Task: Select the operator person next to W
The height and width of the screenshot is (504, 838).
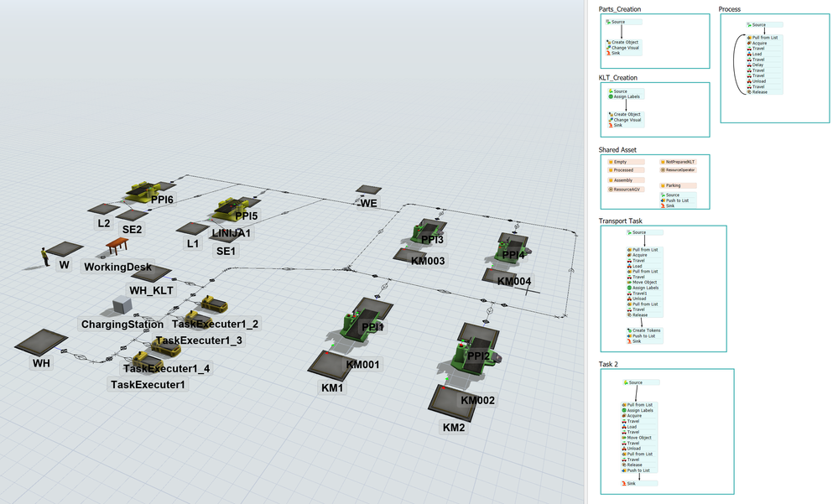Action: tap(45, 257)
